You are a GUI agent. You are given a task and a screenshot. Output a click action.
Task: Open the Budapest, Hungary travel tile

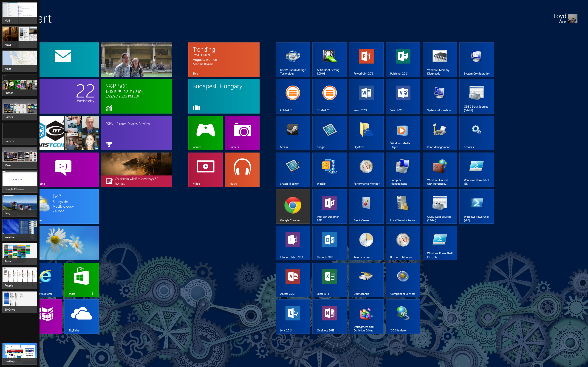[223, 96]
